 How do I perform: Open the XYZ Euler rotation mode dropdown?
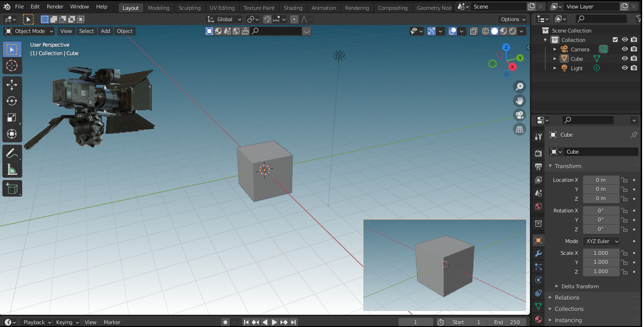coord(602,241)
